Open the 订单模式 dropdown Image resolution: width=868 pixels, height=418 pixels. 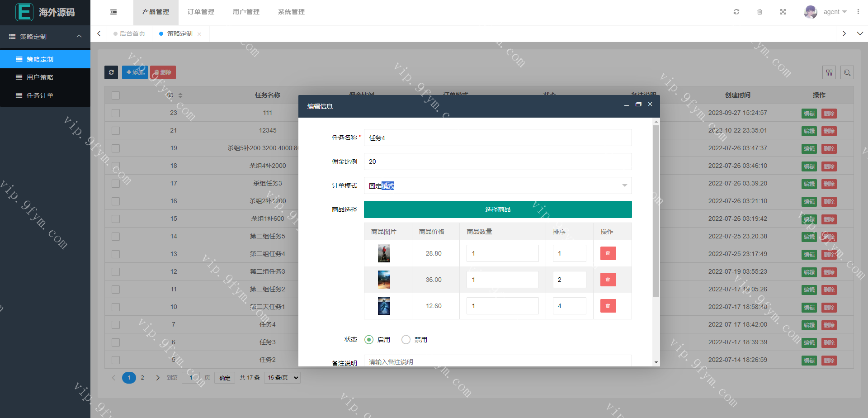click(497, 185)
